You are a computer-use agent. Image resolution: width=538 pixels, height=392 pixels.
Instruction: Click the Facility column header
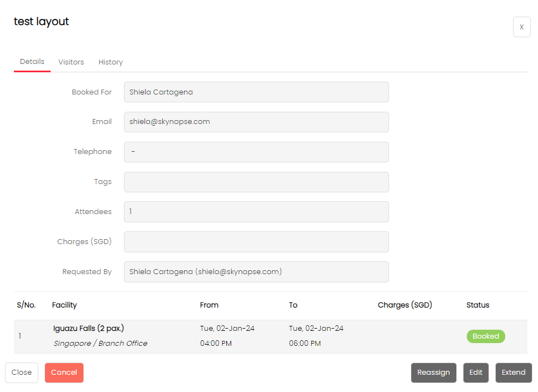pyautogui.click(x=64, y=305)
